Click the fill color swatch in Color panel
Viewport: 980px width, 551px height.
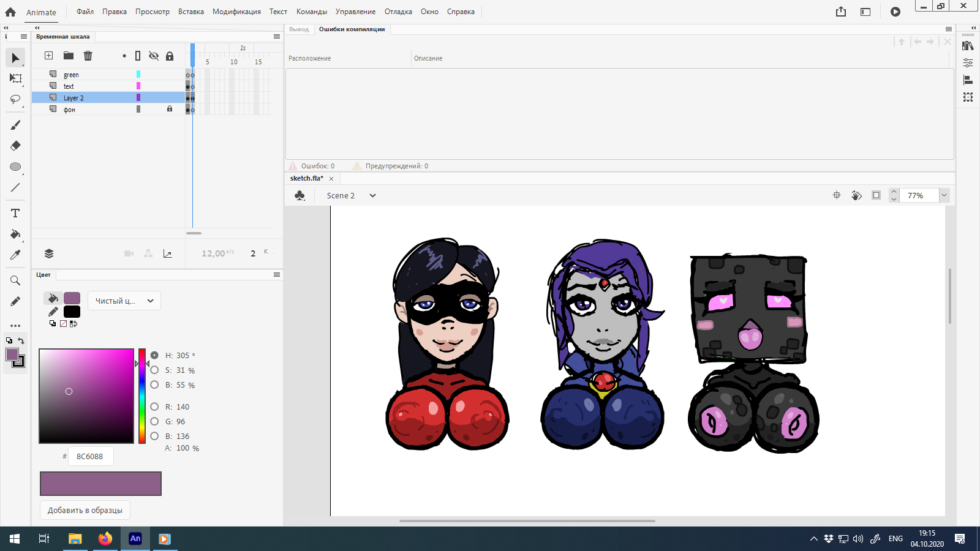72,298
